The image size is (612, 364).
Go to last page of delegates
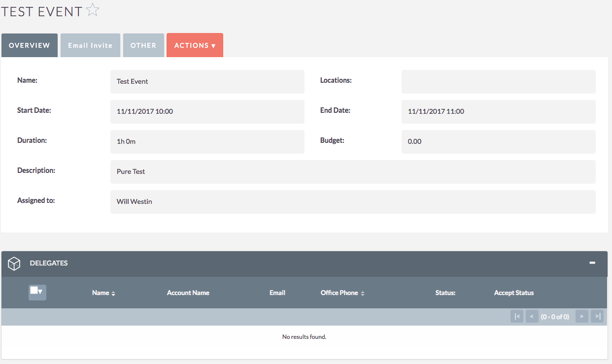[x=597, y=317]
